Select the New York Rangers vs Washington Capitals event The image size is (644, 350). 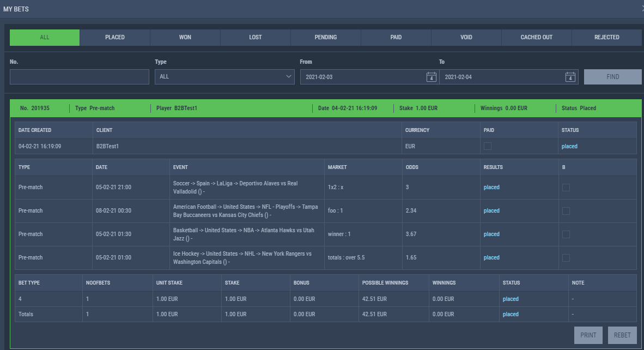pos(242,257)
